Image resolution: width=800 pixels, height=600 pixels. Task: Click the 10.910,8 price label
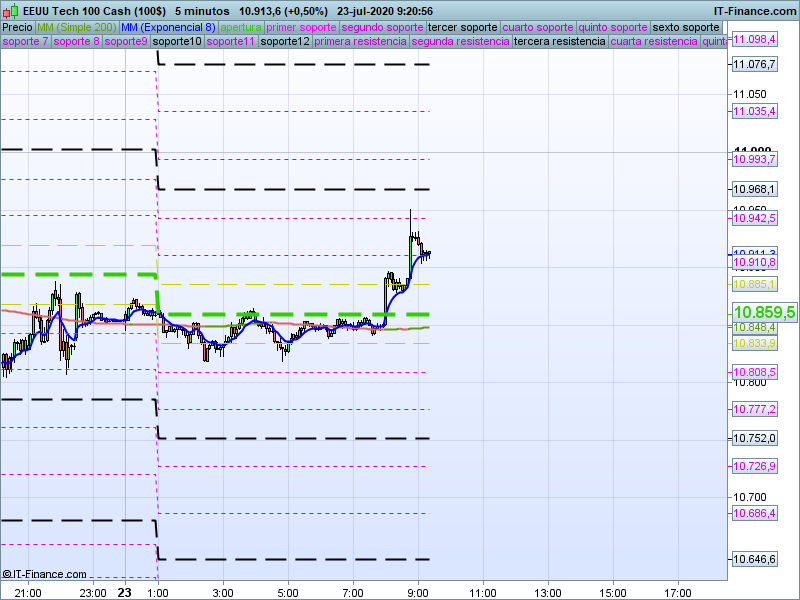tap(755, 262)
